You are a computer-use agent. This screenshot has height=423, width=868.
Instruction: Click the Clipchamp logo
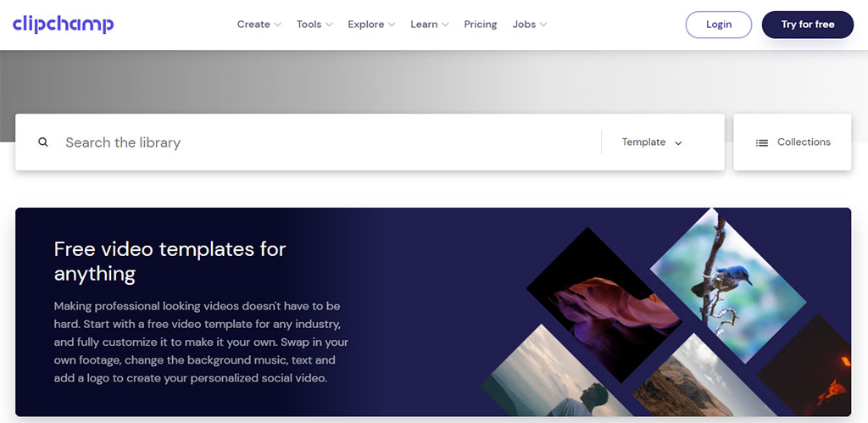click(63, 25)
